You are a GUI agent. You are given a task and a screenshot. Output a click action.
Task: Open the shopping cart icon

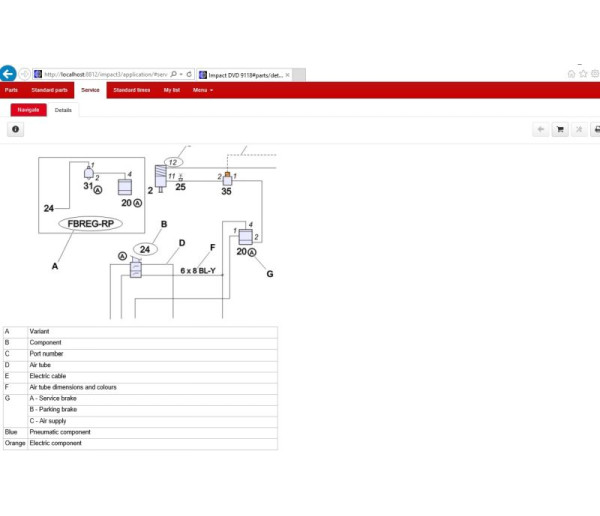click(x=559, y=129)
